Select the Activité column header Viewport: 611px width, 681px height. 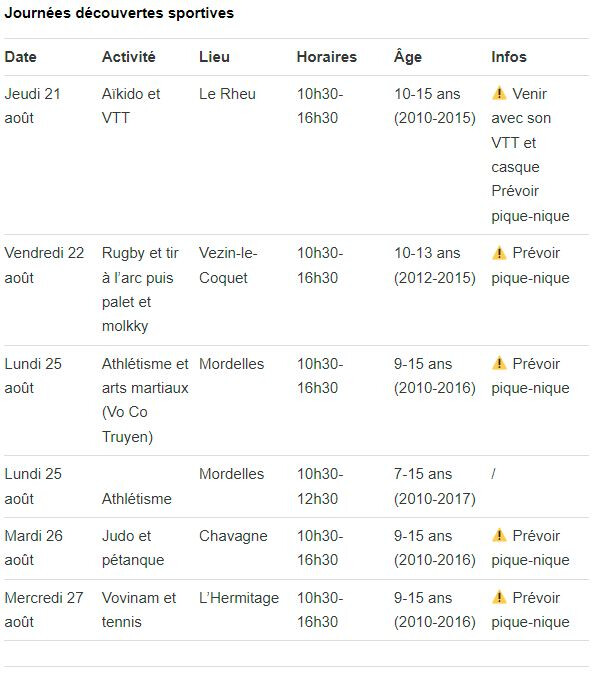pyautogui.click(x=129, y=57)
